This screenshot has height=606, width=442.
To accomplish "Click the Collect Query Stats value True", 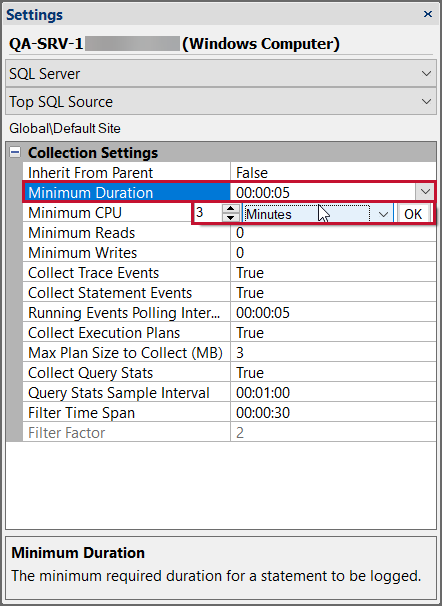I will (x=250, y=373).
